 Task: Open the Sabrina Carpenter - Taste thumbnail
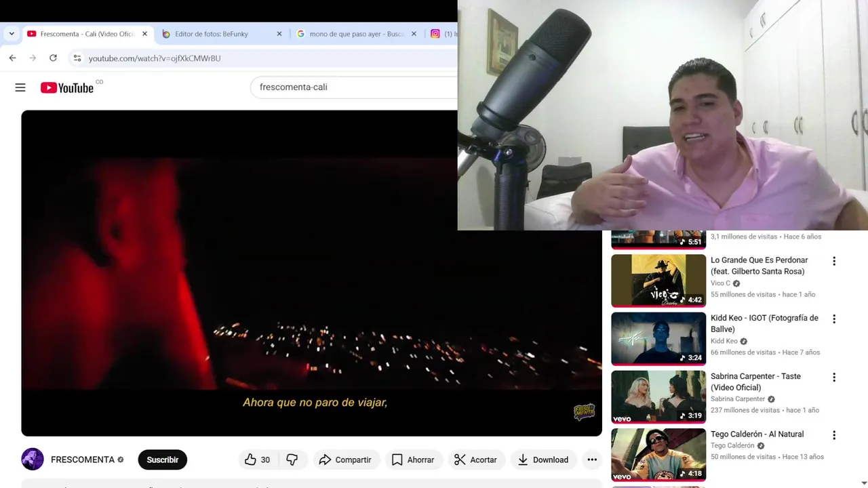[658, 396]
